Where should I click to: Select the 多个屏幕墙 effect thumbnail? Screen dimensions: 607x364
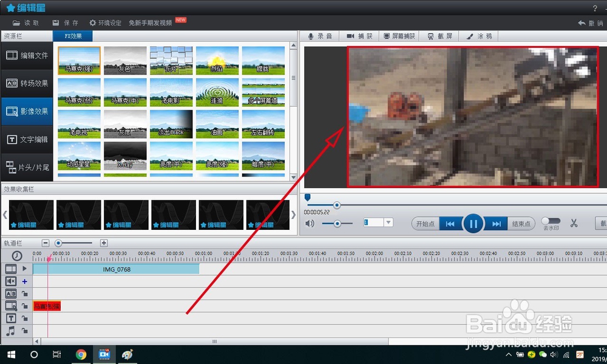click(263, 92)
